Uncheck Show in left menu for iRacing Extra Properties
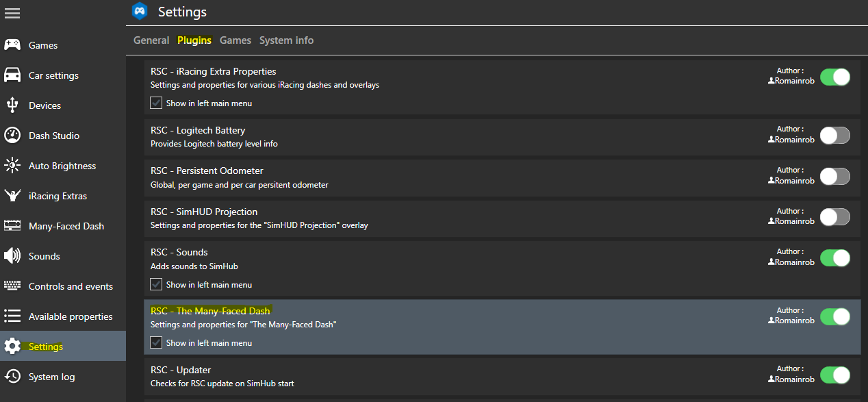Image resolution: width=868 pixels, height=402 pixels. click(156, 103)
